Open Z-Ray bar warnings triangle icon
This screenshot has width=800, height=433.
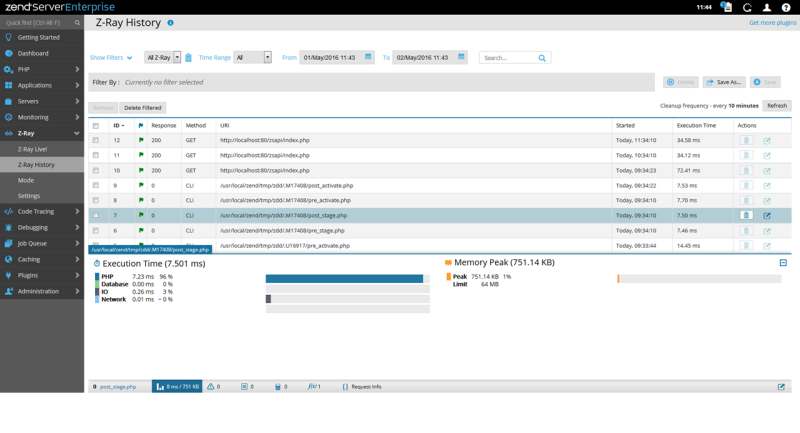[x=211, y=387]
